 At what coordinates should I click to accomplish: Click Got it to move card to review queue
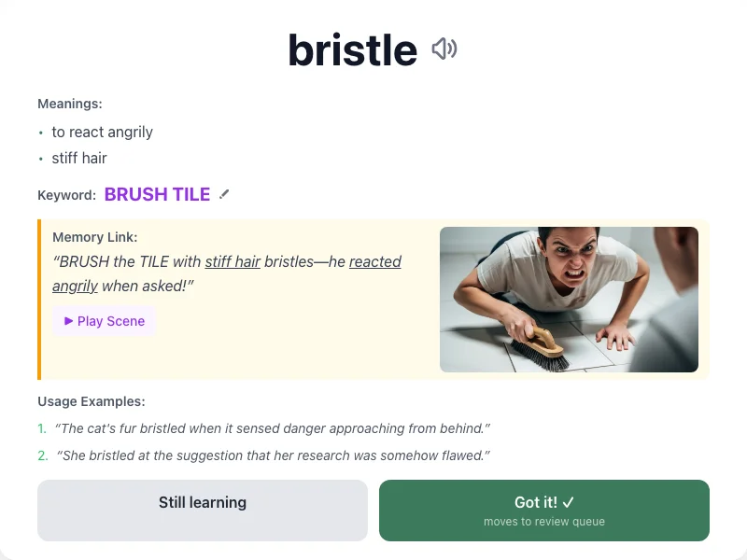(544, 510)
